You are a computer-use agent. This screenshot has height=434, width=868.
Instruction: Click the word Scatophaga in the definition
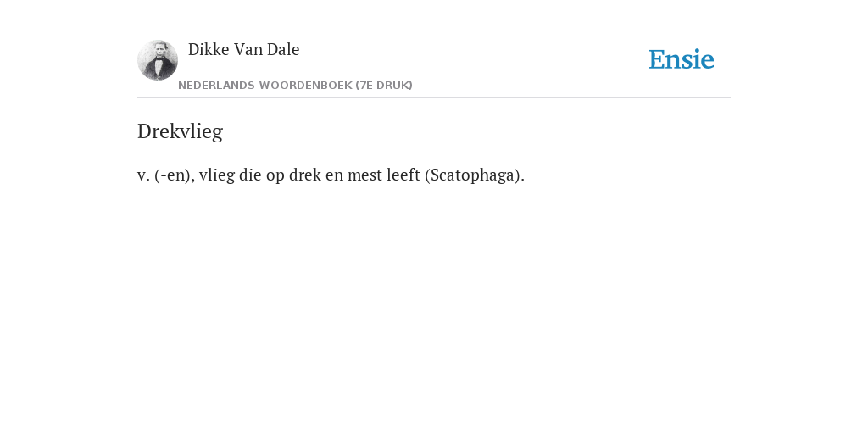click(x=473, y=175)
